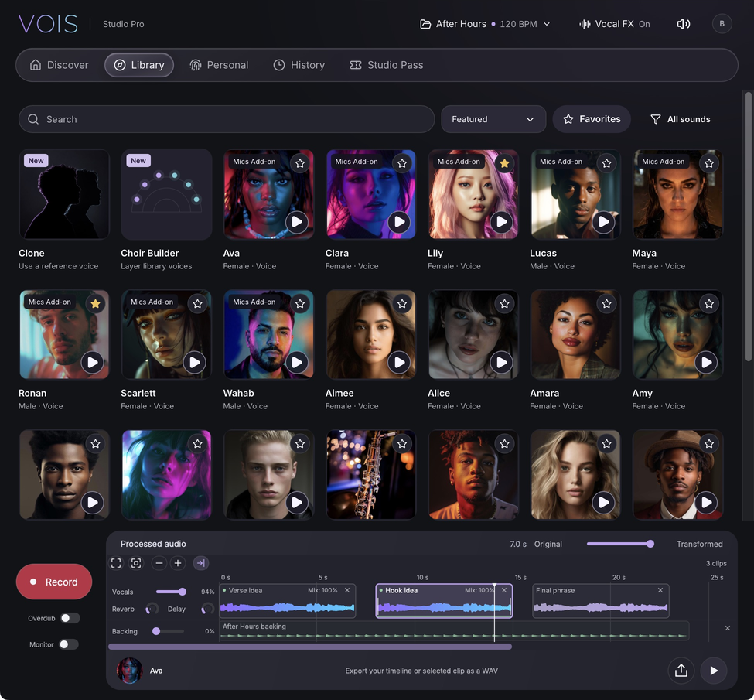The image size is (754, 700).
Task: Show Favorites only
Action: click(x=592, y=119)
